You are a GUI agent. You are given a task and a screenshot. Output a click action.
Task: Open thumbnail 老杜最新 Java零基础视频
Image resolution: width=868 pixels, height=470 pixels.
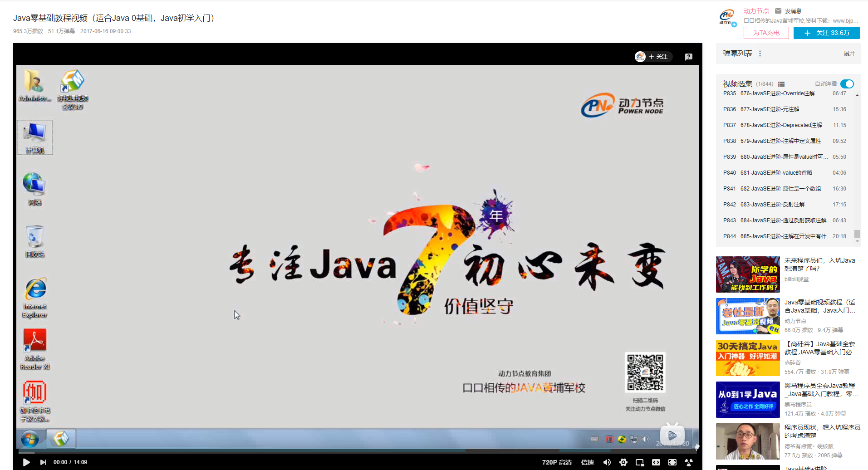(748, 316)
